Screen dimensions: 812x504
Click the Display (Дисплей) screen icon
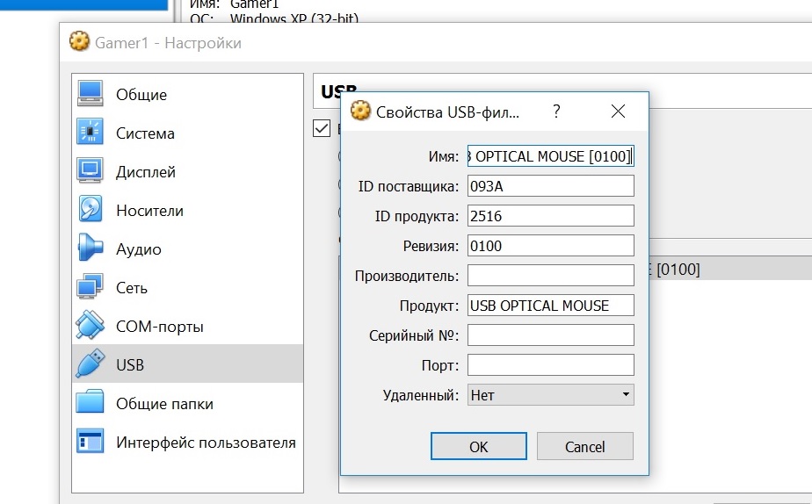[91, 172]
